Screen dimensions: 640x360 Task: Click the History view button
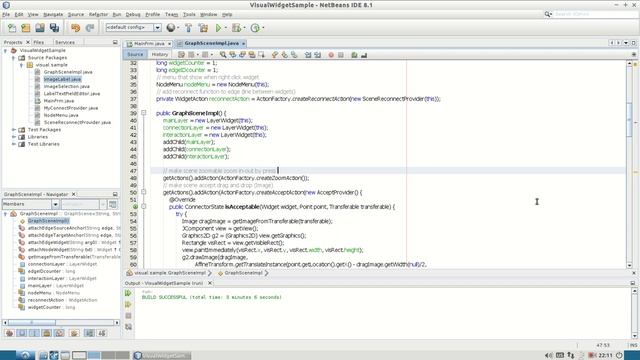(x=160, y=54)
